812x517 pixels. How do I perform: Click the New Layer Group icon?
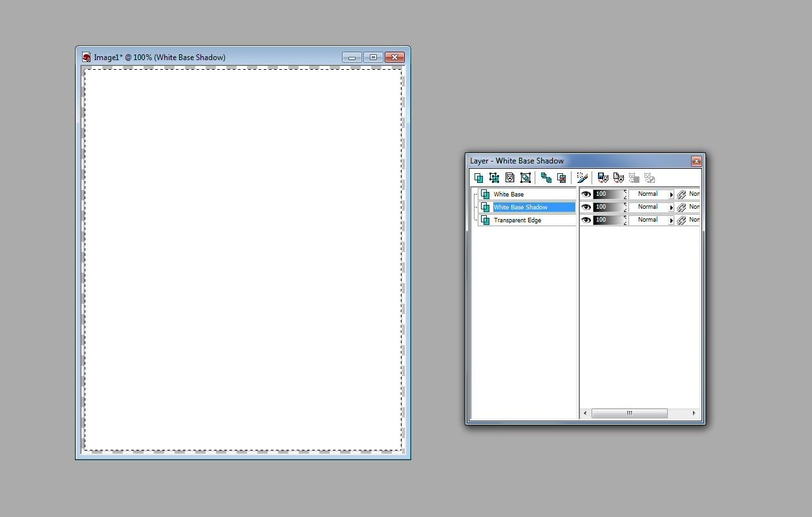click(525, 178)
